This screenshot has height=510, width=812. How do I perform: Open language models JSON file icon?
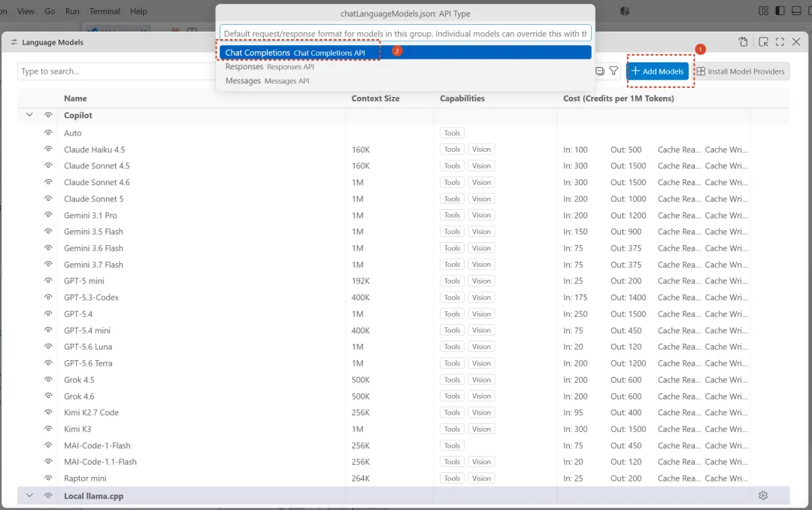(x=743, y=42)
